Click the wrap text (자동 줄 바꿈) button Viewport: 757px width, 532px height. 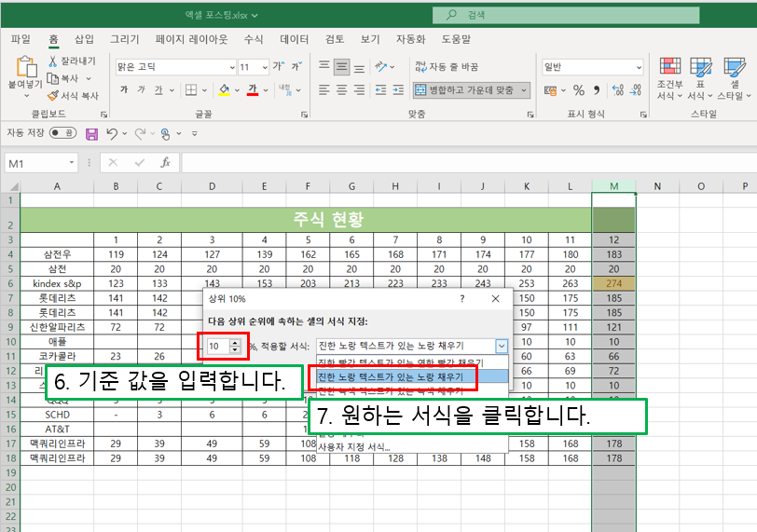pos(447,66)
